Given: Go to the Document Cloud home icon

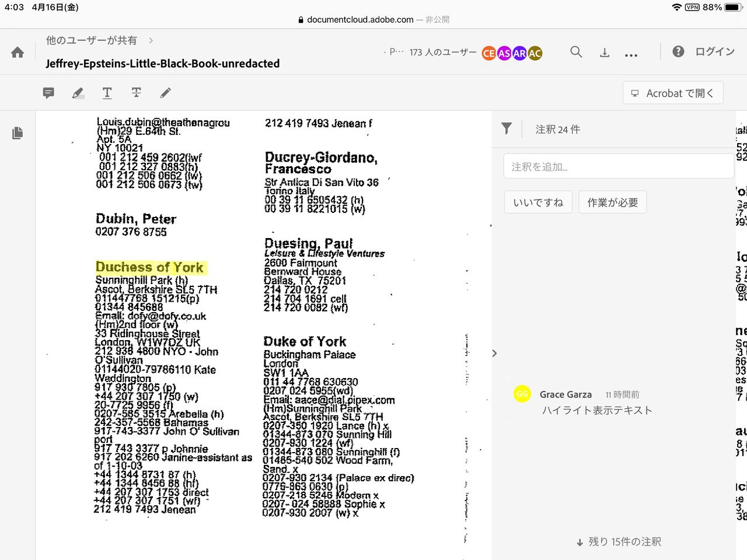Looking at the screenshot, I should tap(18, 52).
